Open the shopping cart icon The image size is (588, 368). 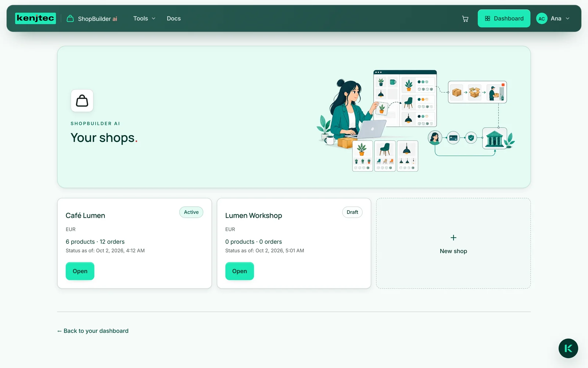465,18
